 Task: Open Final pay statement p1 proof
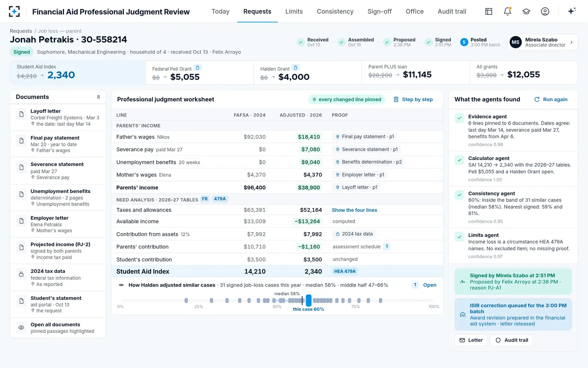coord(365,137)
